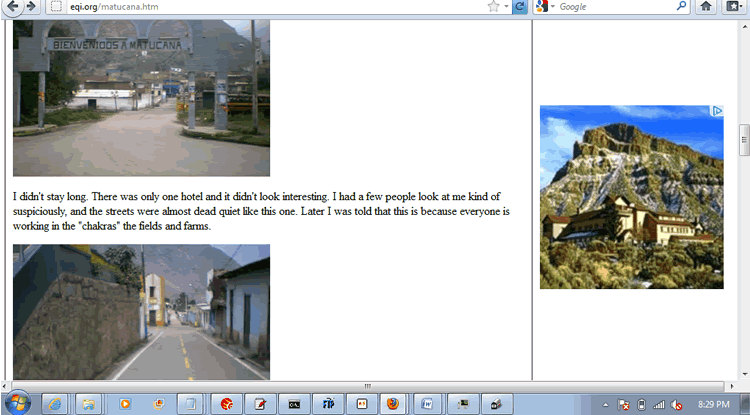Reload the page with the refresh button
This screenshot has width=750, height=415.
(519, 6)
